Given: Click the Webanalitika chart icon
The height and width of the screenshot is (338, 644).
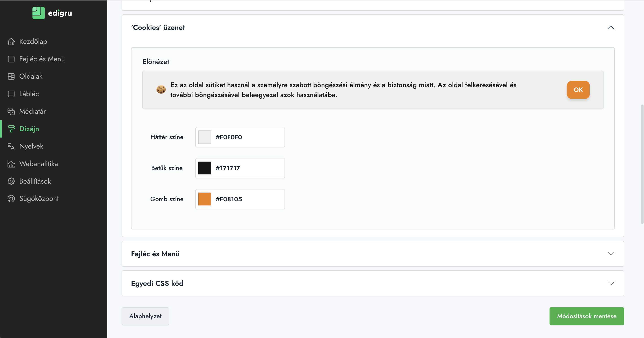Looking at the screenshot, I should point(11,164).
